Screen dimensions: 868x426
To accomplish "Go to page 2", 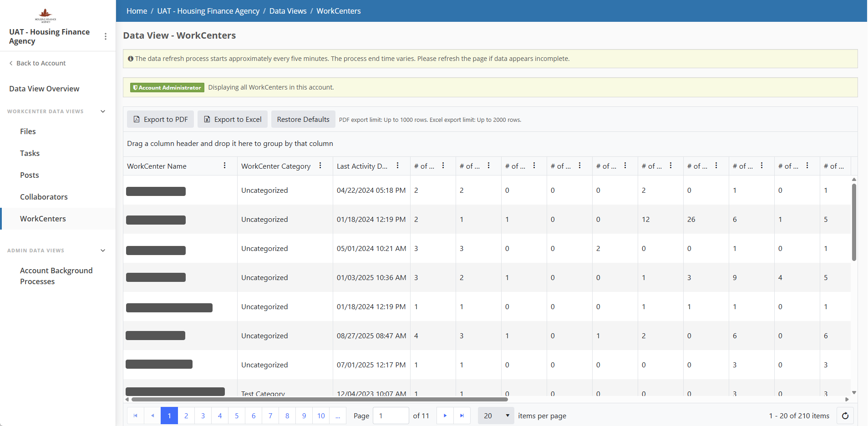I will (x=186, y=416).
